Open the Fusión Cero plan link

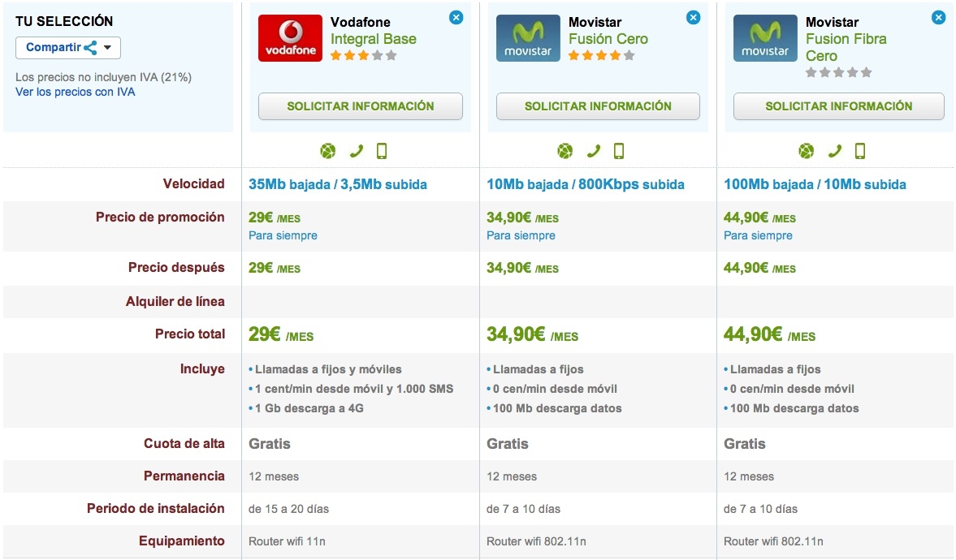pyautogui.click(x=608, y=39)
